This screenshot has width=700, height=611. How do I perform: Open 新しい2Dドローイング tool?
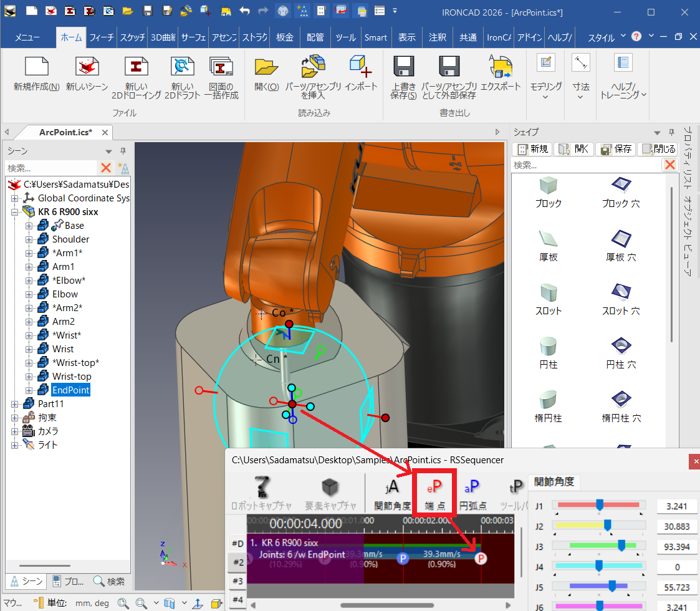[136, 67]
